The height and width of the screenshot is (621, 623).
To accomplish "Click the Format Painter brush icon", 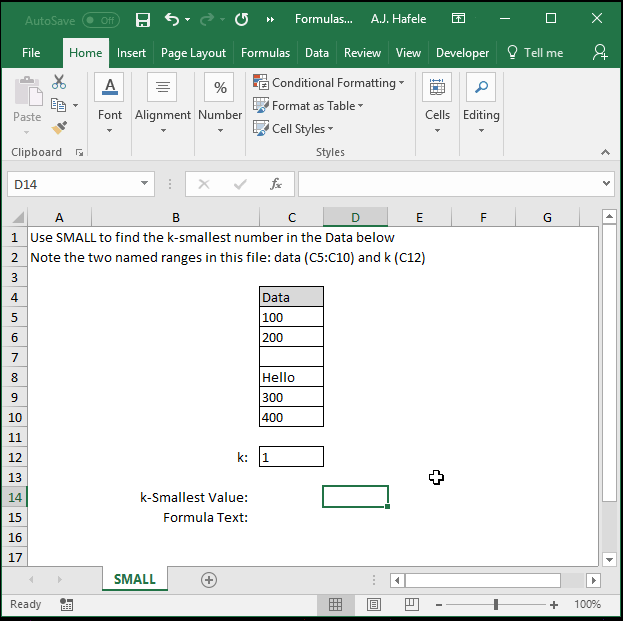I will click(59, 128).
